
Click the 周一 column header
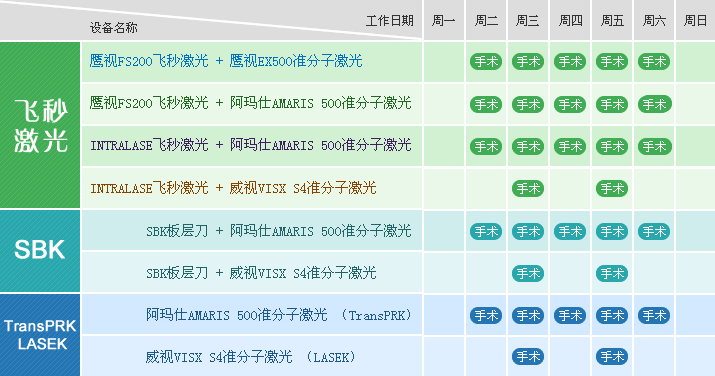[444, 21]
